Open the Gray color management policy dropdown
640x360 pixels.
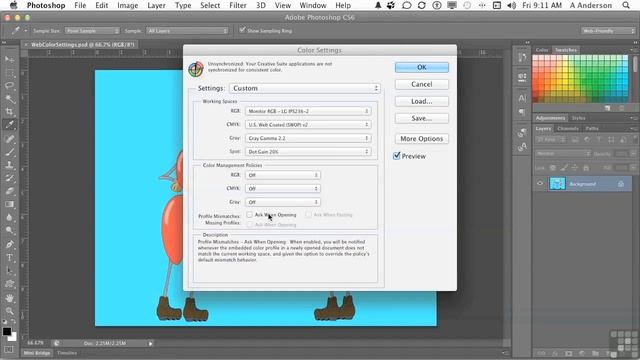(282, 202)
